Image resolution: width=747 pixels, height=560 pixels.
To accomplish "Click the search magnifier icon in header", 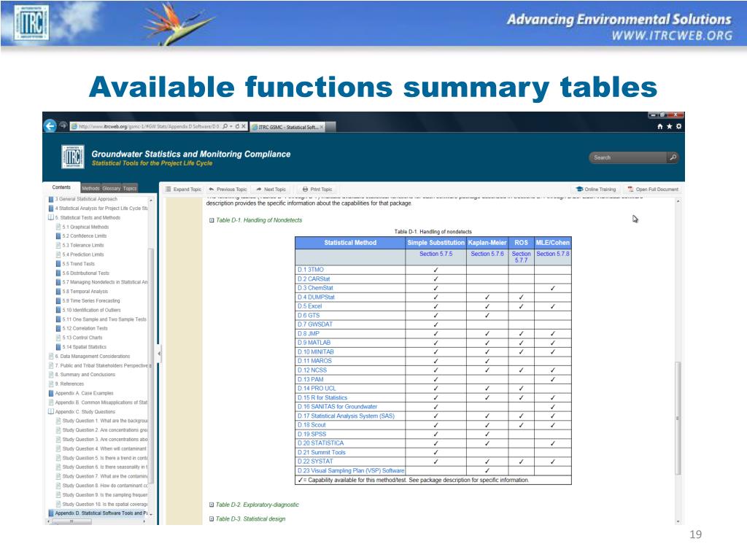I will pyautogui.click(x=673, y=157).
